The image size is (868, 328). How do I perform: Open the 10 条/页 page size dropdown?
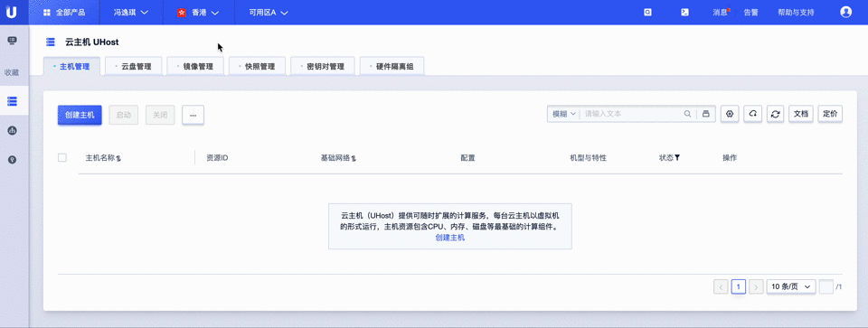point(791,286)
